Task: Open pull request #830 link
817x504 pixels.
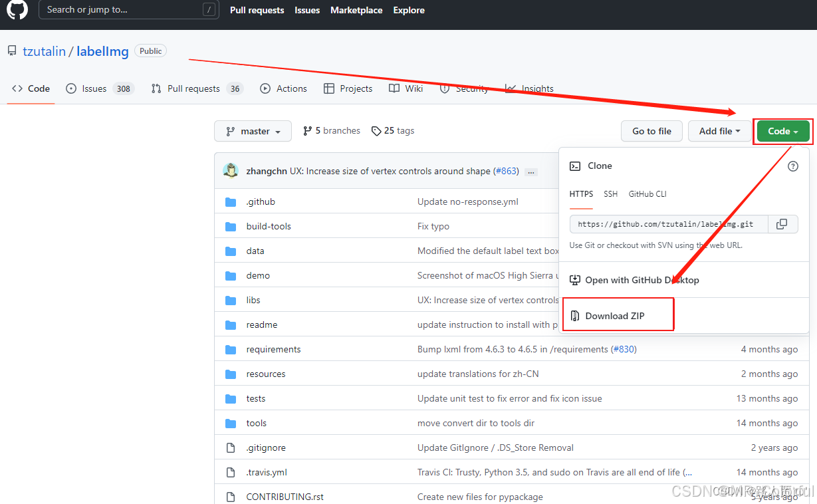Action: click(x=623, y=349)
